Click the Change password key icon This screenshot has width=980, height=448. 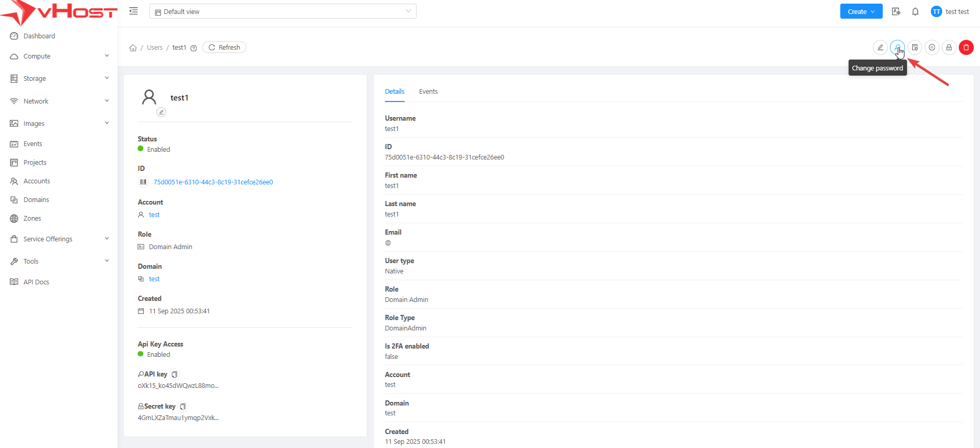tap(897, 48)
